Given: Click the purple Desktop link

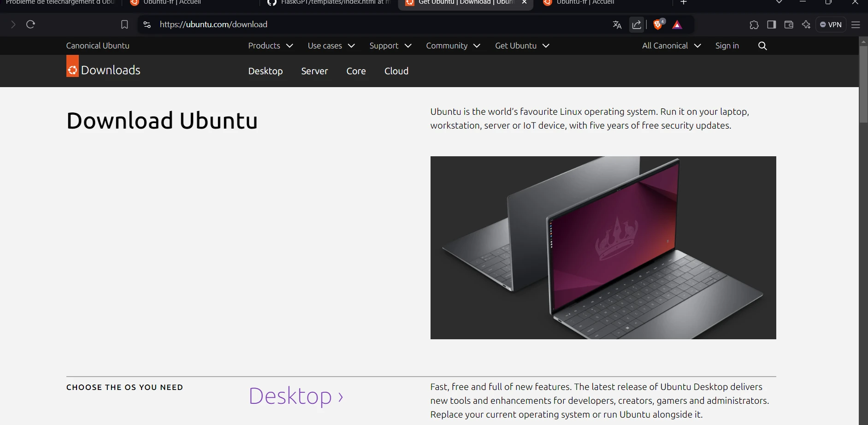Looking at the screenshot, I should point(295,396).
